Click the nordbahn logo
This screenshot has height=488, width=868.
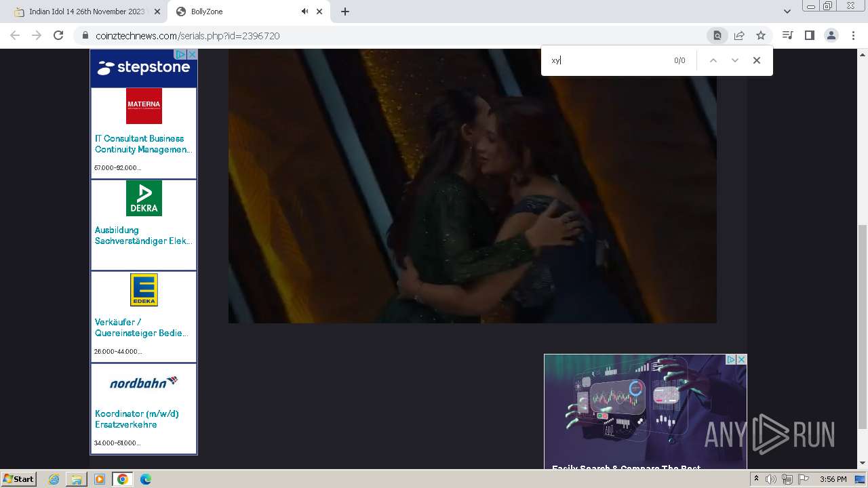tap(144, 382)
